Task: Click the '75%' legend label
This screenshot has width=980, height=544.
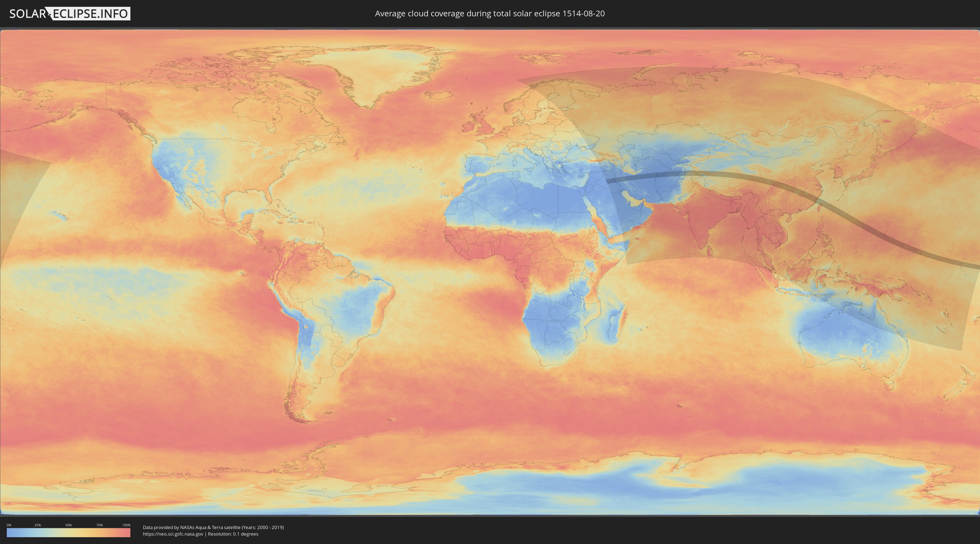Action: coord(99,525)
